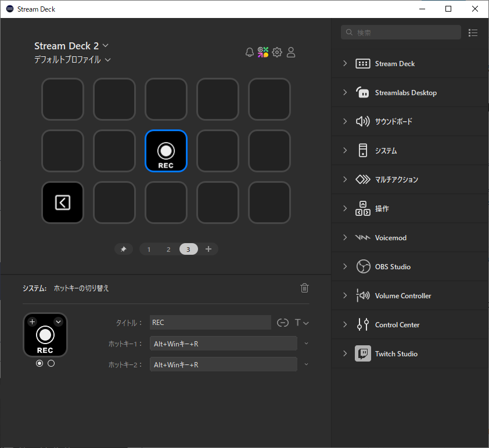Click the マルチアクション icon
Image resolution: width=489 pixels, height=448 pixels.
363,179
